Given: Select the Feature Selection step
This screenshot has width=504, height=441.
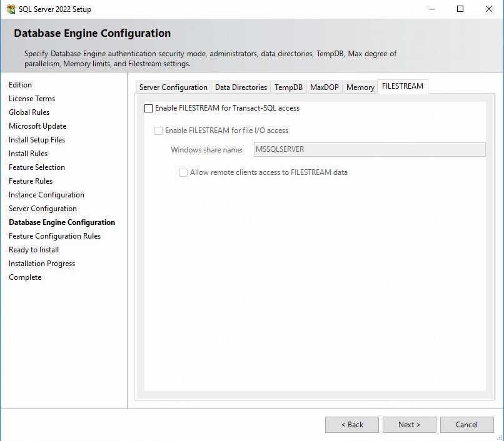Looking at the screenshot, I should pyautogui.click(x=37, y=167).
